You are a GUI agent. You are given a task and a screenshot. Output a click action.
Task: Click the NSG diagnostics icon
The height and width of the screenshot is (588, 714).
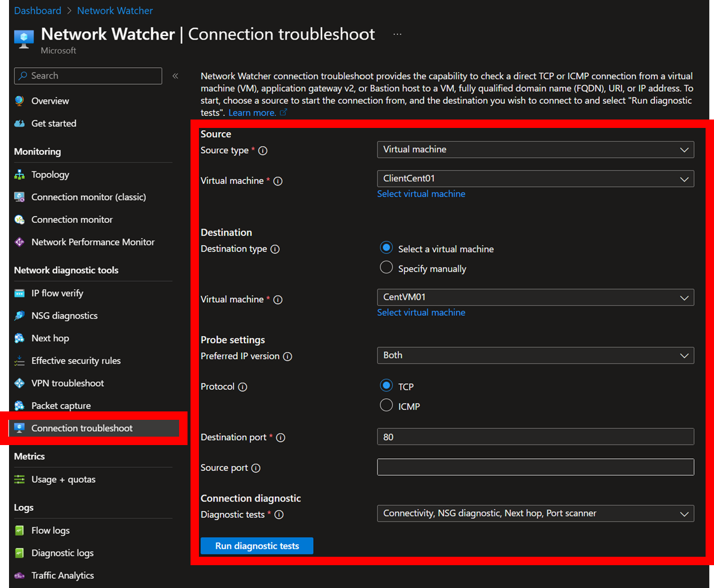[19, 316]
